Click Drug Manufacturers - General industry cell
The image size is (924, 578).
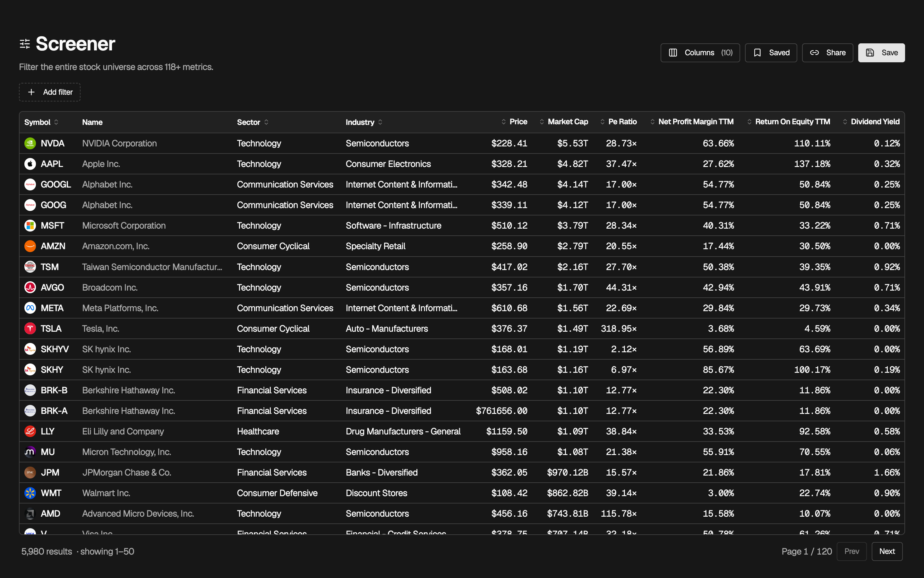tap(403, 432)
